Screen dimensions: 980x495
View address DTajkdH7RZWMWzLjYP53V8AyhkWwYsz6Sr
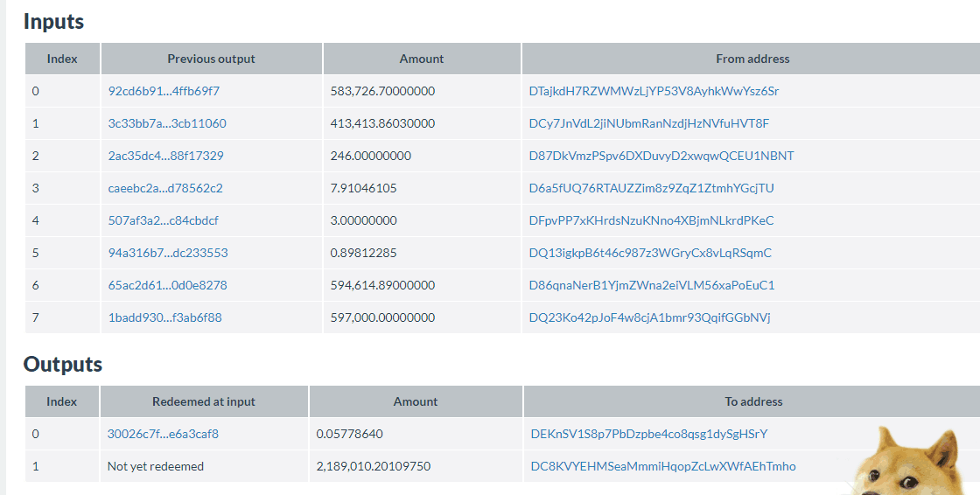point(654,91)
